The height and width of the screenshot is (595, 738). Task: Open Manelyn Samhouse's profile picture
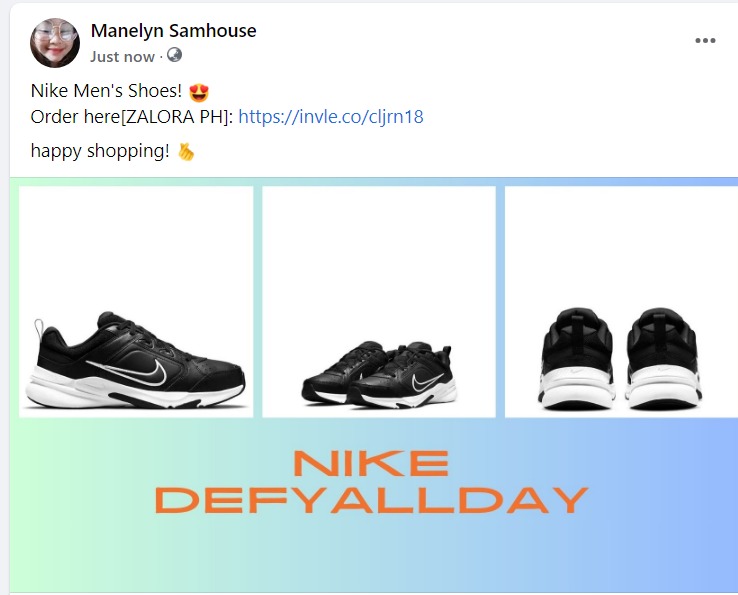(55, 43)
